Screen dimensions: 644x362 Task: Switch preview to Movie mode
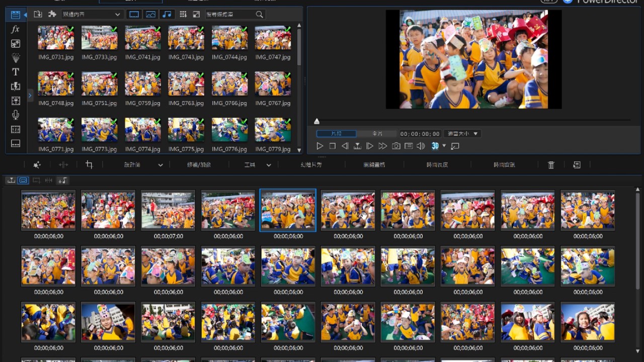pyautogui.click(x=377, y=134)
